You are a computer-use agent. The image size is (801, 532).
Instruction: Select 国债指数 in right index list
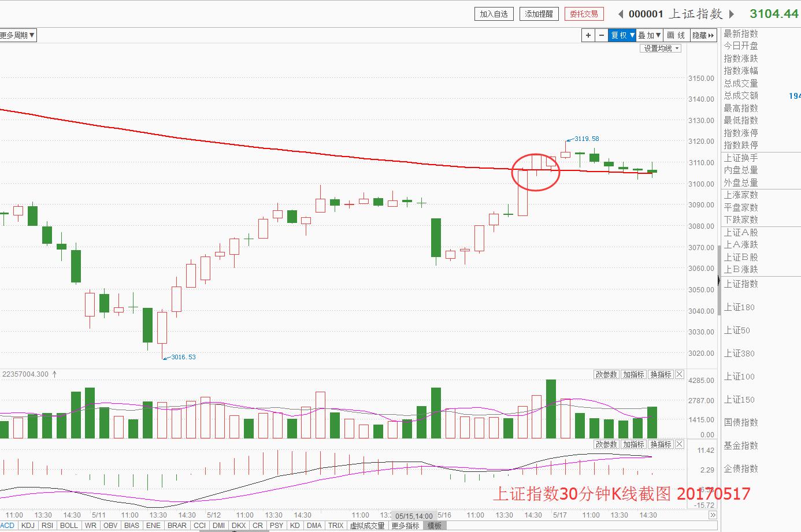(x=741, y=422)
